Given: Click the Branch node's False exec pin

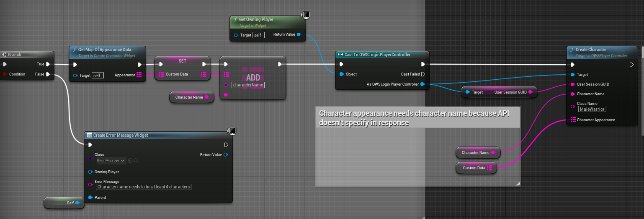Looking at the screenshot, I should [x=48, y=74].
